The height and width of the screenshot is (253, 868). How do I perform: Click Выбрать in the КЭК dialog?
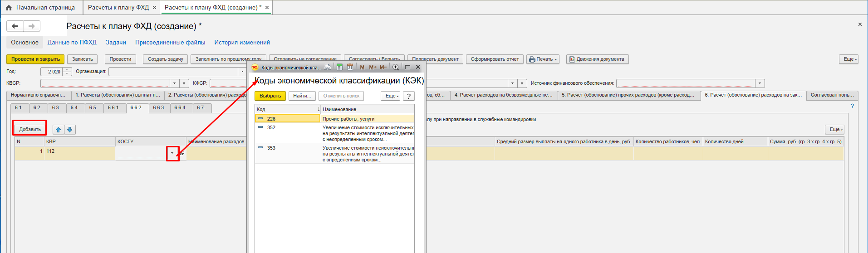coord(270,96)
